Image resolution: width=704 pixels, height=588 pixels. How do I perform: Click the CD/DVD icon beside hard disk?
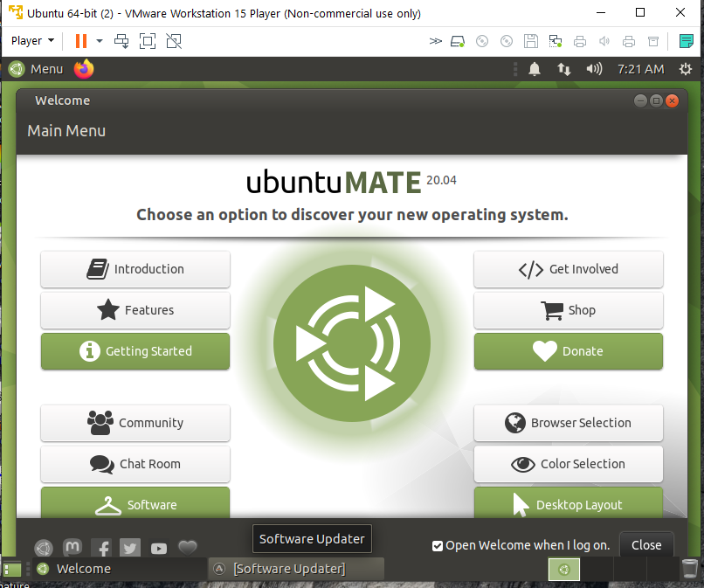point(482,41)
